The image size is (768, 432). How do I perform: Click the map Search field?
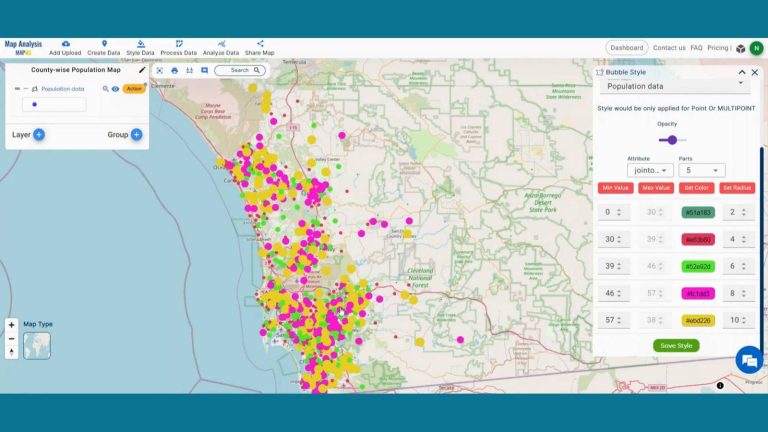tap(240, 71)
